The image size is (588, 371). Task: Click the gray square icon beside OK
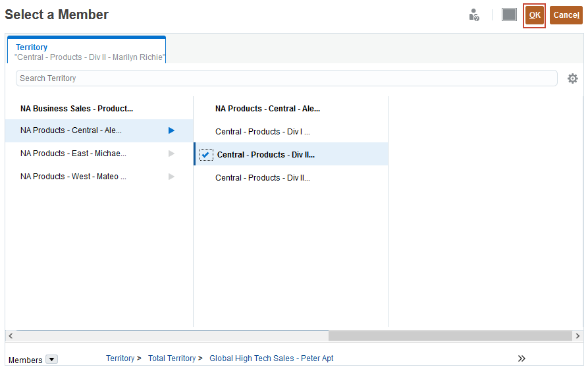509,14
